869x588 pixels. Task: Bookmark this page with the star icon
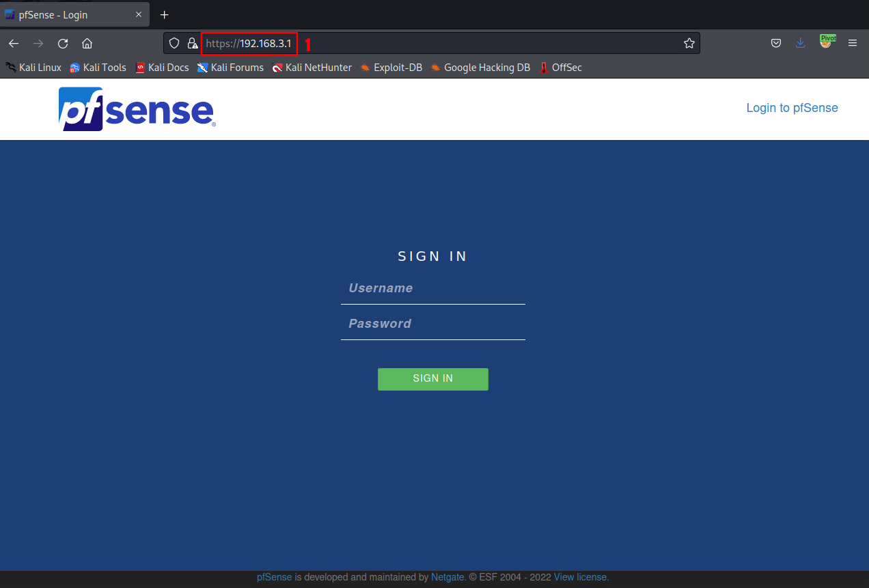[689, 44]
